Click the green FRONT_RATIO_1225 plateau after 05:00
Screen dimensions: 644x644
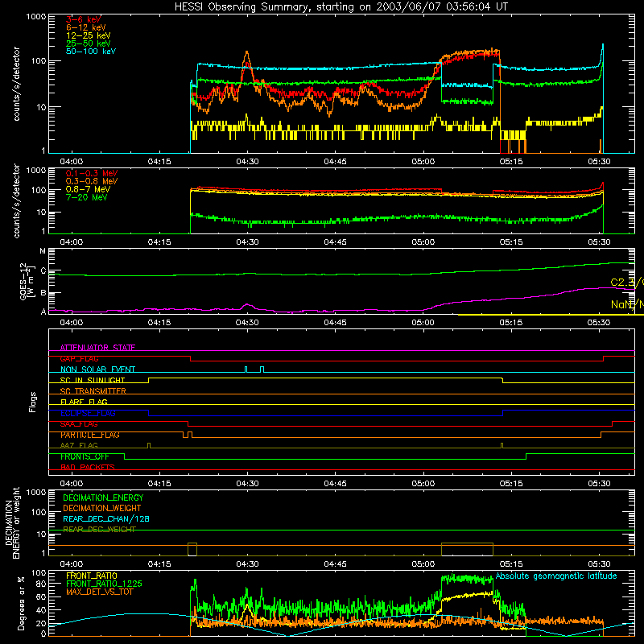click(467, 580)
